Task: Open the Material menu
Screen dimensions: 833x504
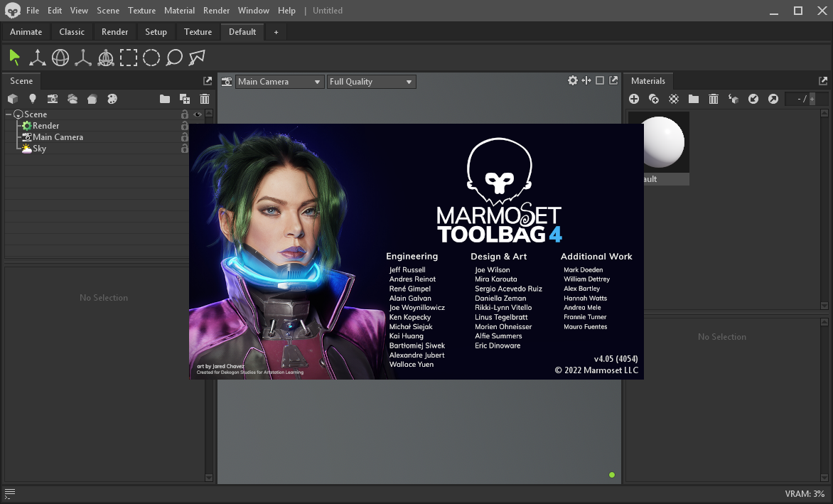Action: coord(179,11)
